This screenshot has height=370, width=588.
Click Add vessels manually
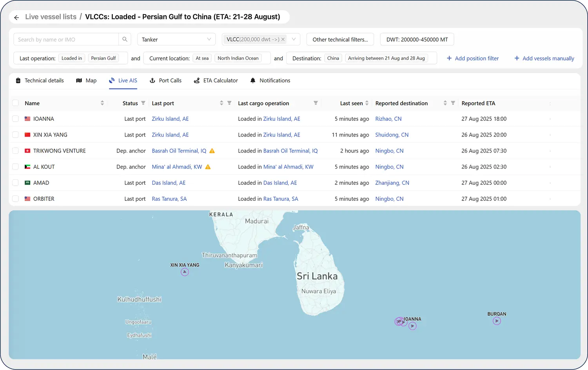coord(544,58)
